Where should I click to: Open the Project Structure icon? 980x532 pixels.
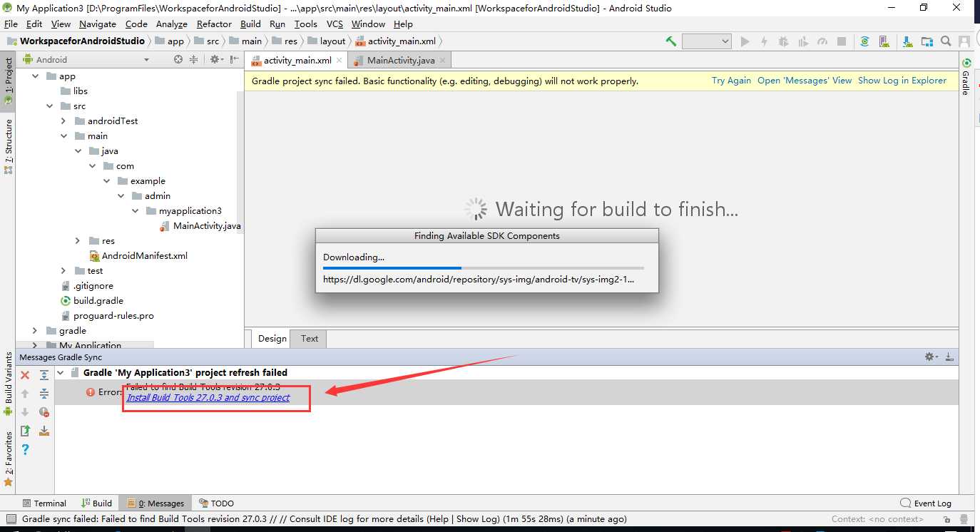926,41
